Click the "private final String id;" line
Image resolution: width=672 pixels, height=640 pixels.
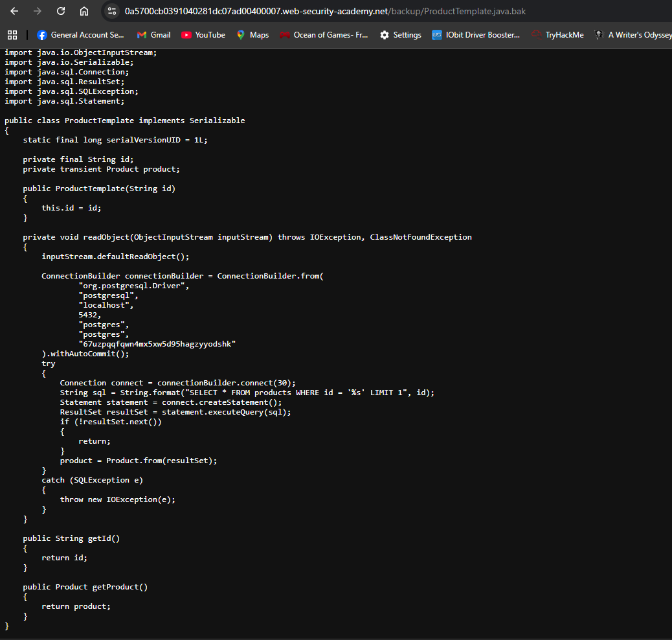coord(78,159)
